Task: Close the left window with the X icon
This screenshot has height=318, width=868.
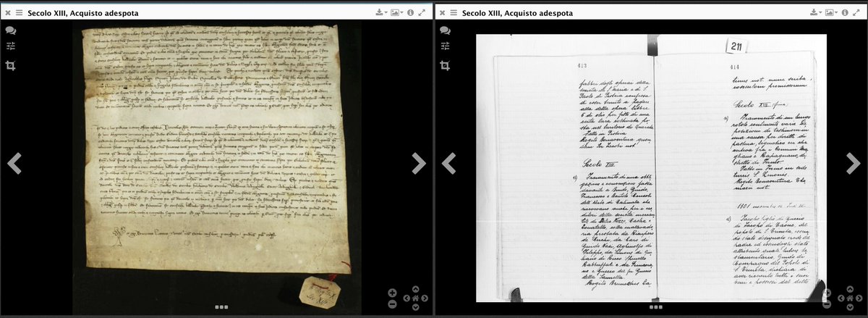Action: 8,13
